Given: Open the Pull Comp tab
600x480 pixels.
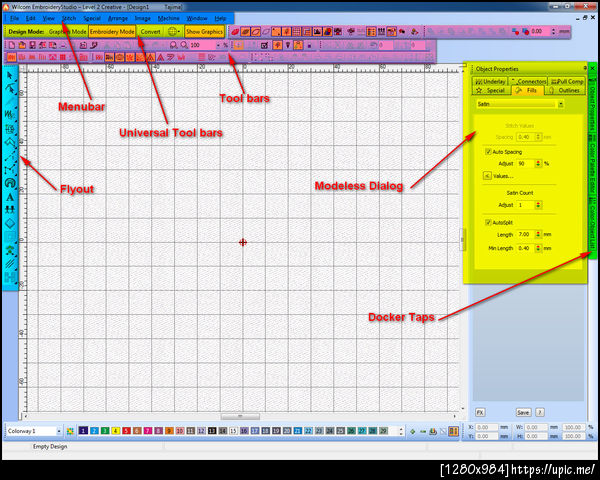Looking at the screenshot, I should click(567, 81).
